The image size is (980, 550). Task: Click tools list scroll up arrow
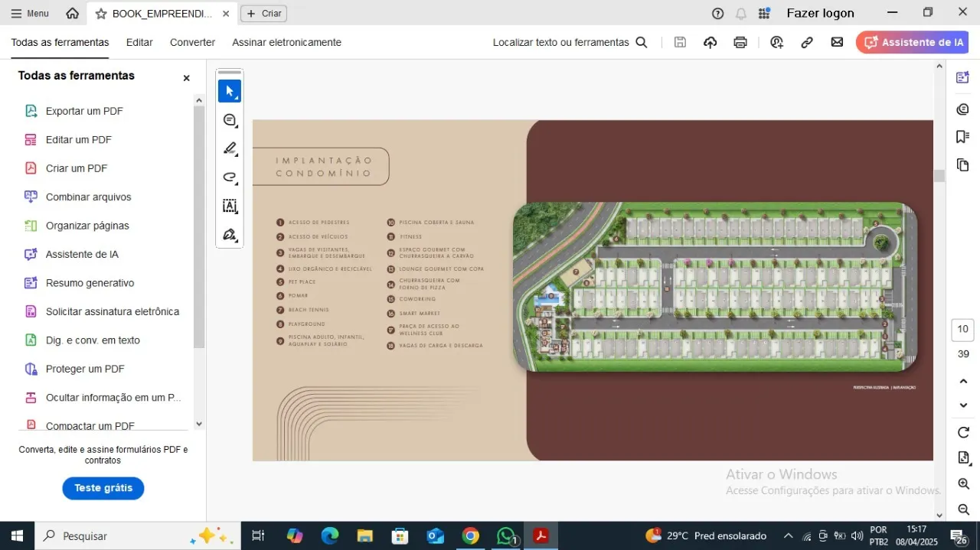199,100
